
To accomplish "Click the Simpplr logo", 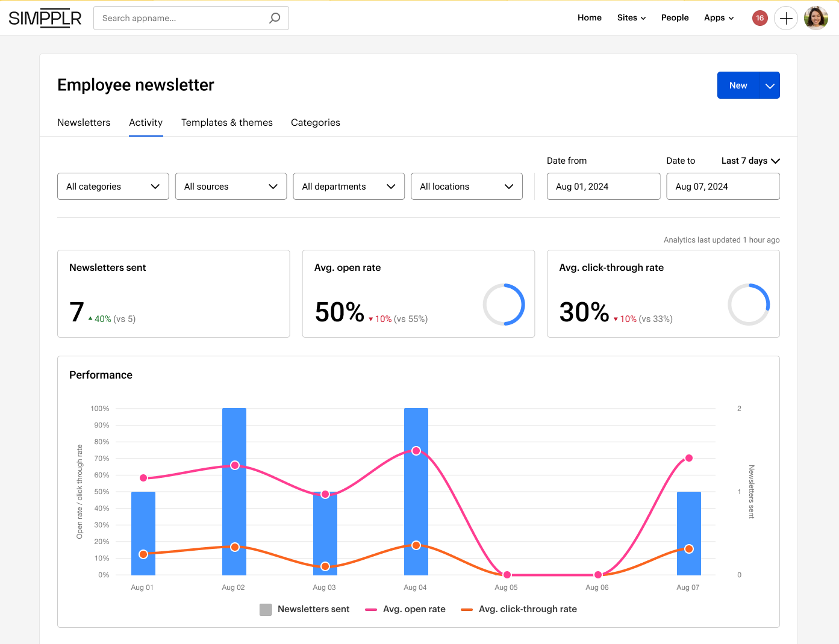I will click(45, 18).
